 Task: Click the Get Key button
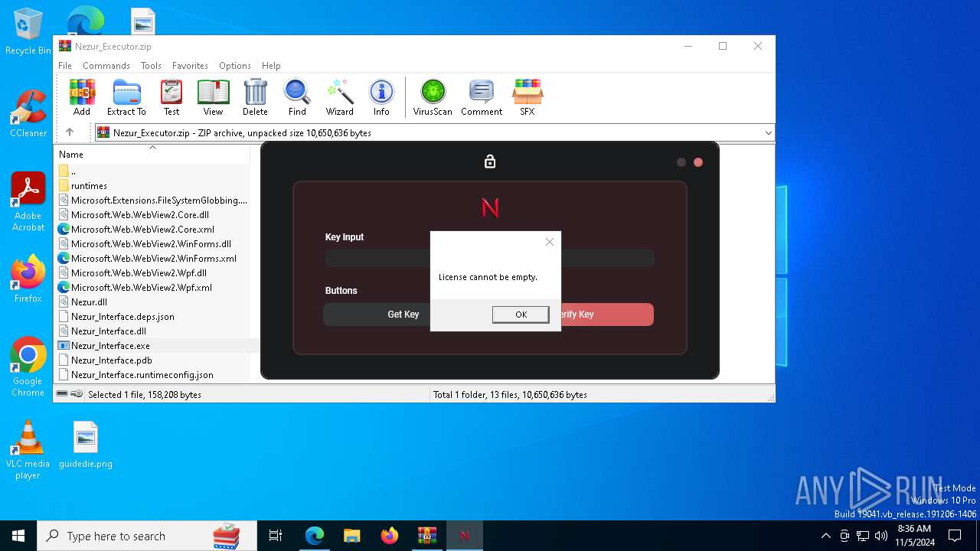[377, 315]
